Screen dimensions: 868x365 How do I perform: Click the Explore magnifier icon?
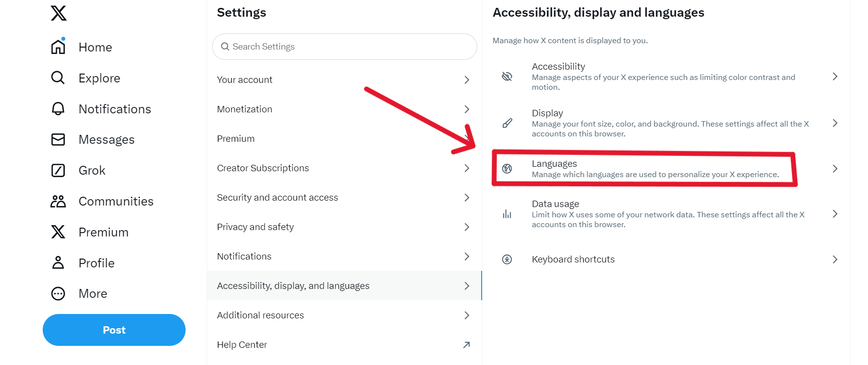tap(58, 78)
